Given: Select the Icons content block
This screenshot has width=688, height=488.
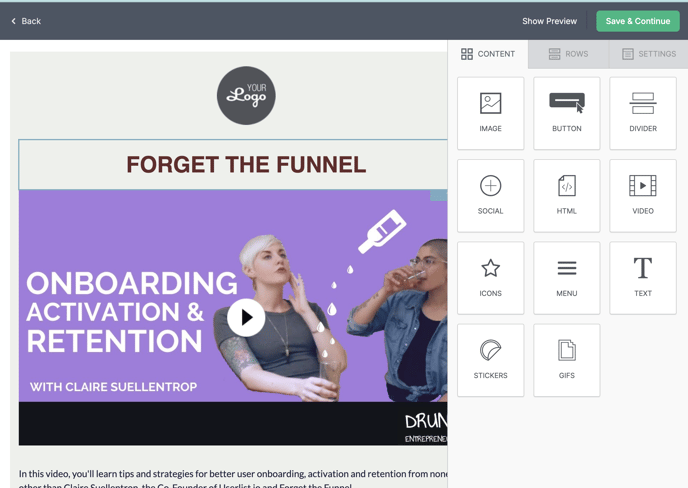Looking at the screenshot, I should tap(490, 278).
